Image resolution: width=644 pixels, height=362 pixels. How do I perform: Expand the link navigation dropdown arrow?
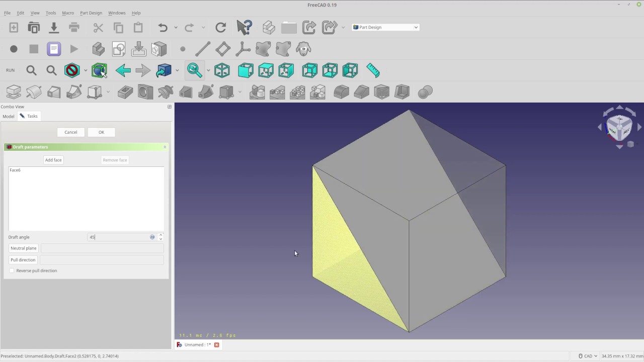177,70
